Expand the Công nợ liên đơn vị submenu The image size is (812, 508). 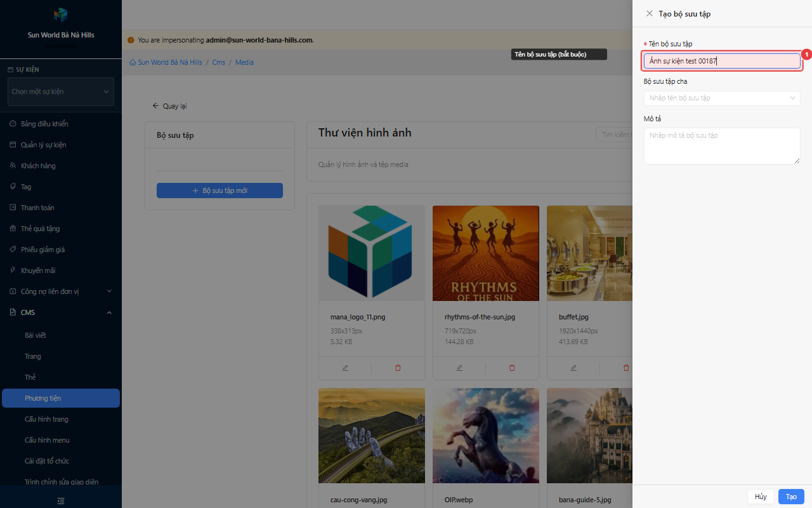[109, 291]
